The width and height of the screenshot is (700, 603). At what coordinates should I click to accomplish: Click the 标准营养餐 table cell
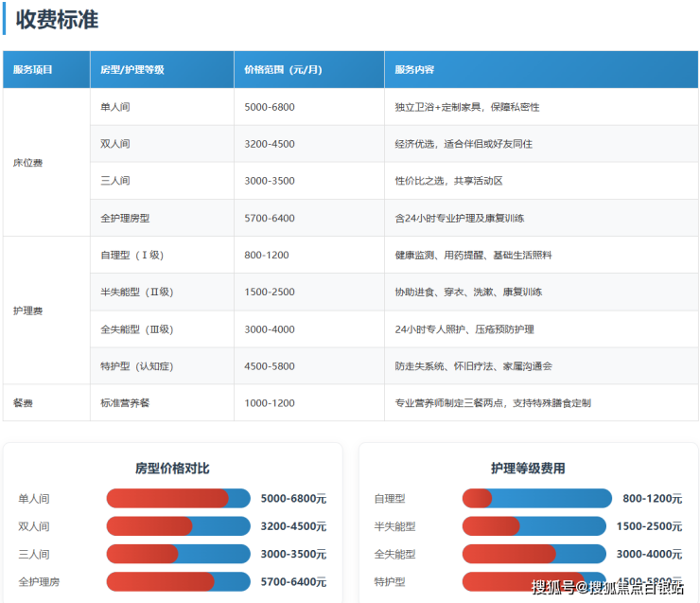click(x=125, y=402)
